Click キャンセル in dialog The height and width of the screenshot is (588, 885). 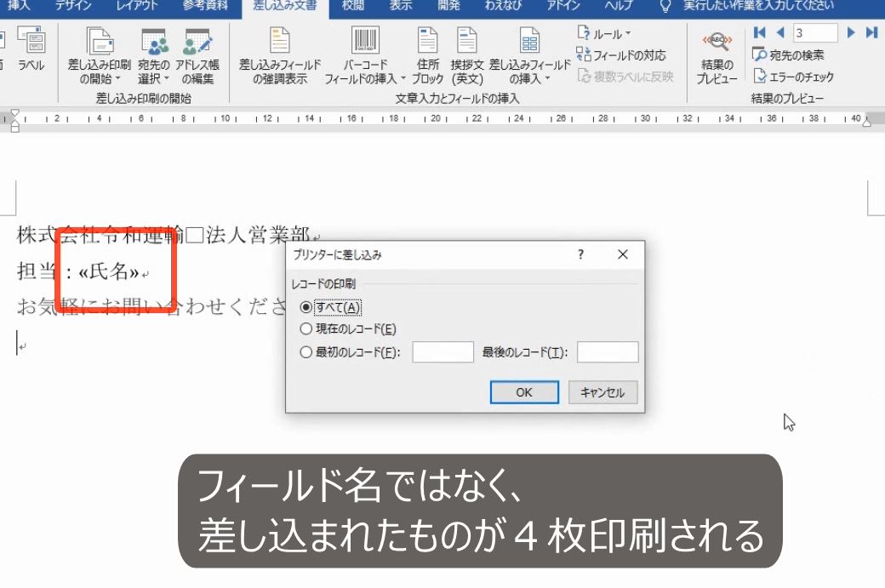602,392
